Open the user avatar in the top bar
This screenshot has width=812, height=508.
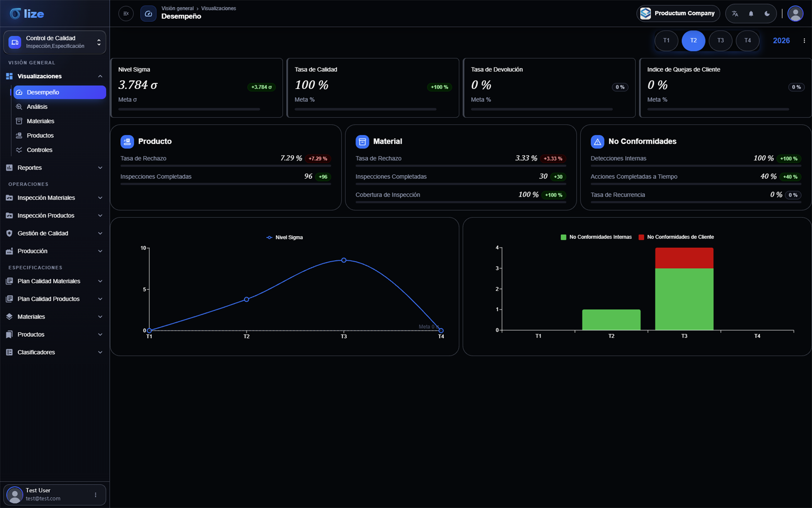[x=795, y=14]
